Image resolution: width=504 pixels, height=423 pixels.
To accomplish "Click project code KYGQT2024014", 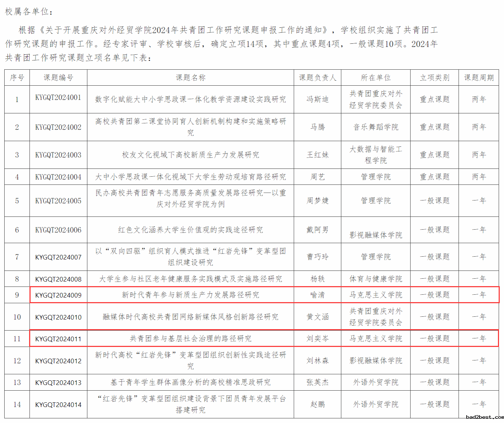I will pos(58,405).
